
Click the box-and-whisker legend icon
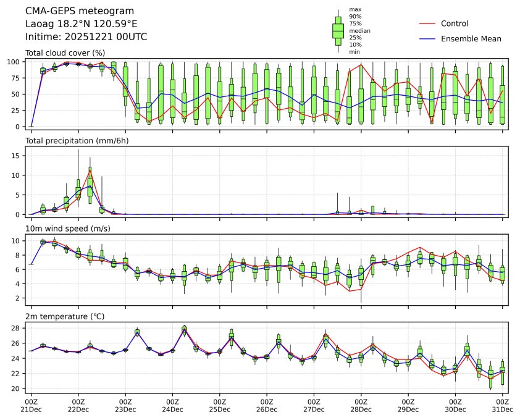(338, 31)
